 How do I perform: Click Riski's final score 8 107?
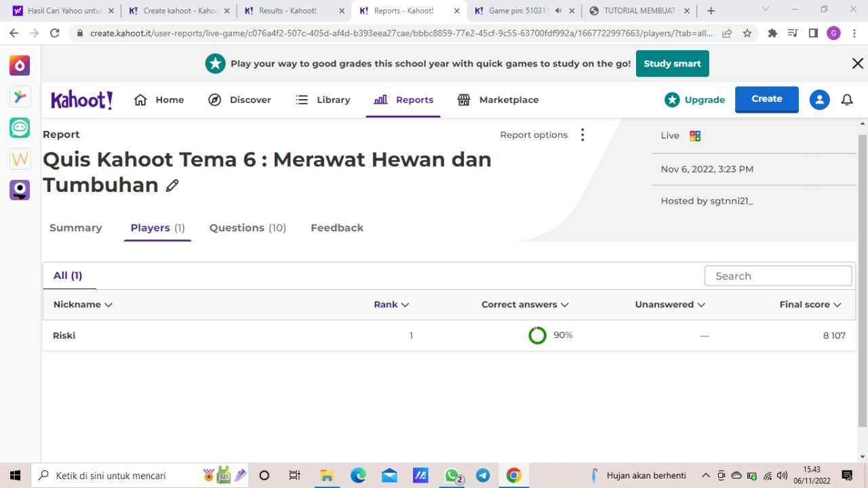tap(834, 335)
